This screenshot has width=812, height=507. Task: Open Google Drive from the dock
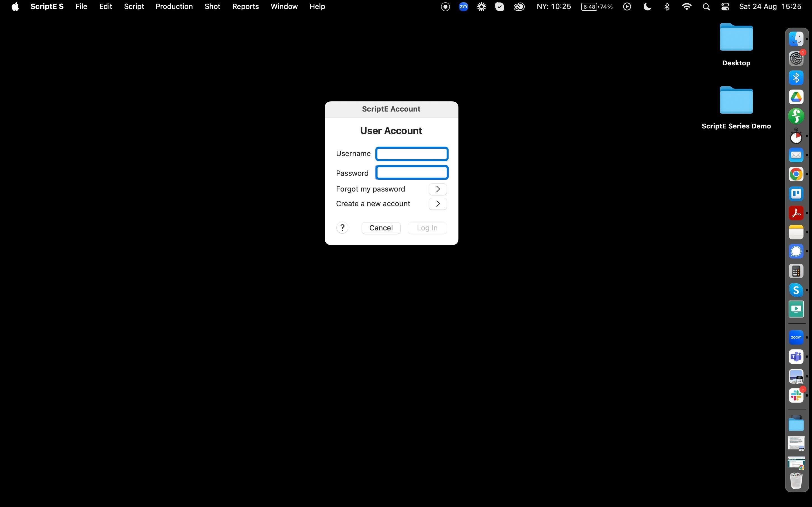pyautogui.click(x=796, y=97)
